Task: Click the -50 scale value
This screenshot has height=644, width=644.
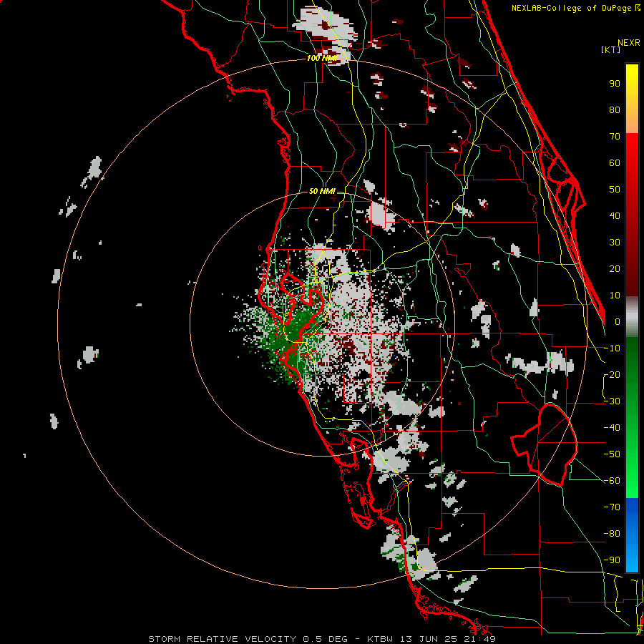Action: point(612,454)
